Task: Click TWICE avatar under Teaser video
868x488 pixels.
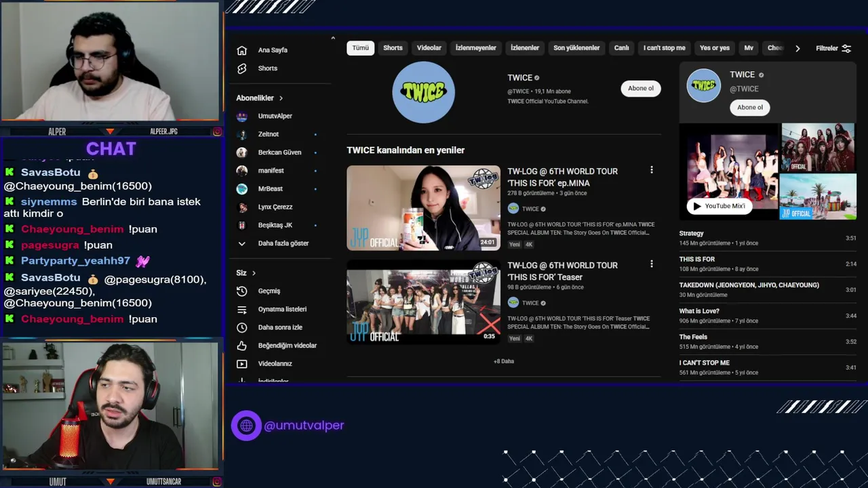Action: click(x=513, y=303)
